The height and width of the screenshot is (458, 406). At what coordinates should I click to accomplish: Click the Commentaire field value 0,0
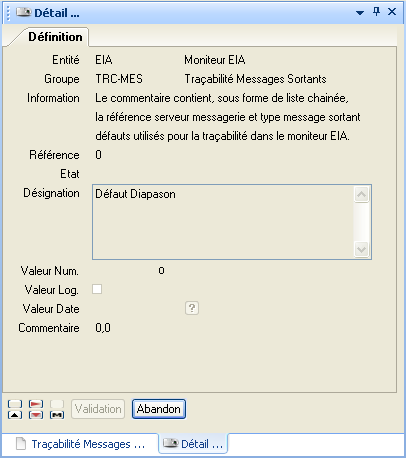[103, 328]
